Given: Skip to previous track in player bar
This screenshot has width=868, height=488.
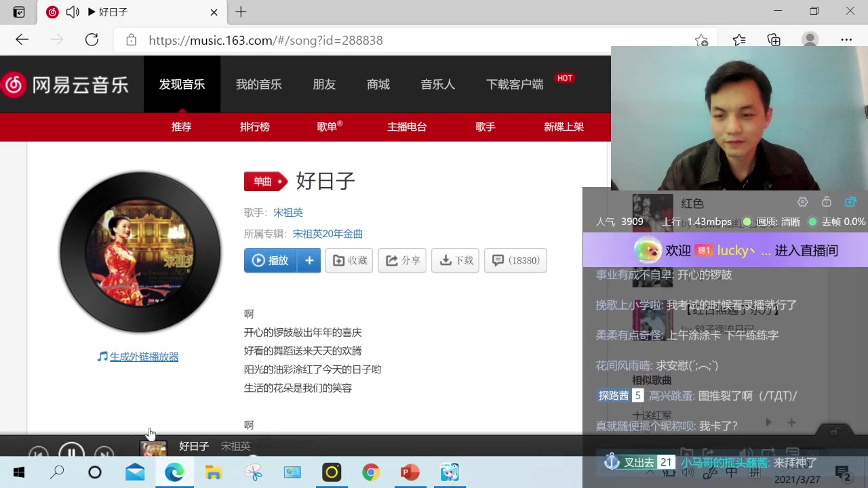Looking at the screenshot, I should pyautogui.click(x=38, y=452).
